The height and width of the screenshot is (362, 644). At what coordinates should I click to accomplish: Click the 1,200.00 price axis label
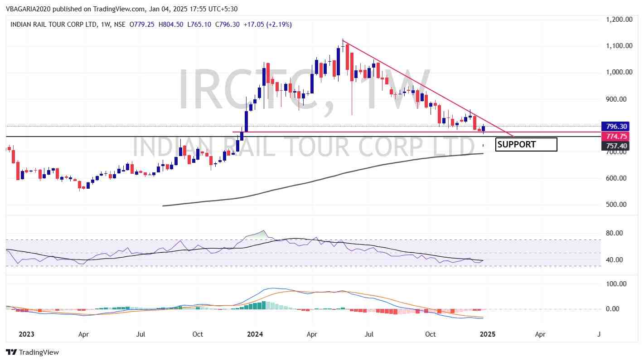[620, 20]
